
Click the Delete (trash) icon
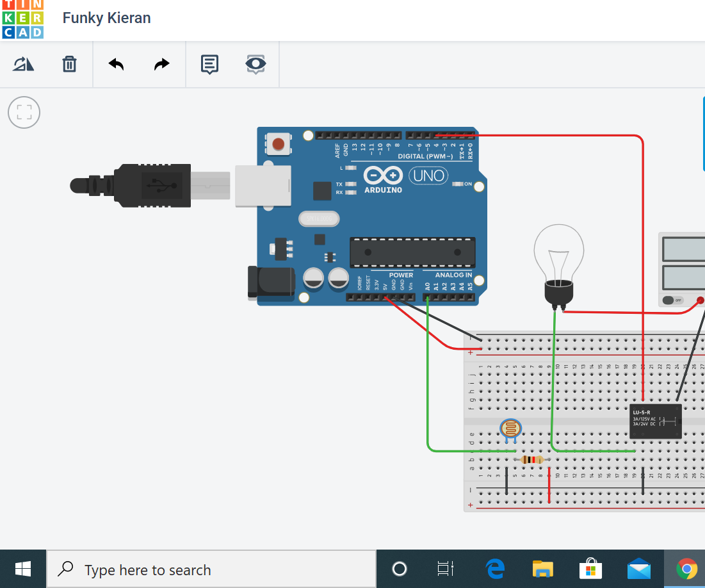tap(69, 64)
